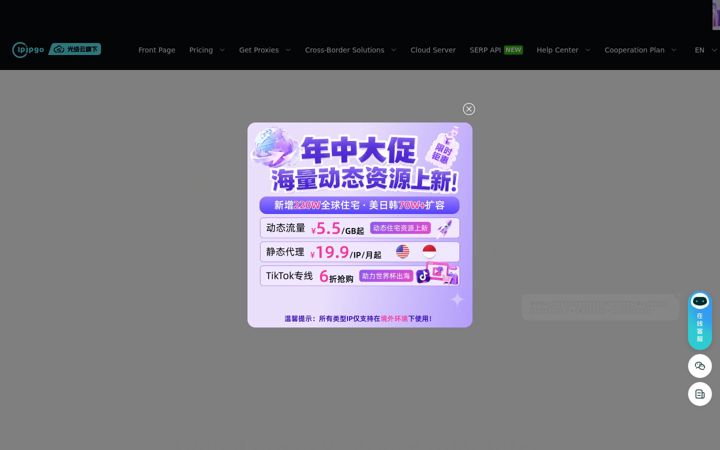
Task: Click the teal cloud badge beside the logo
Action: coord(75,49)
